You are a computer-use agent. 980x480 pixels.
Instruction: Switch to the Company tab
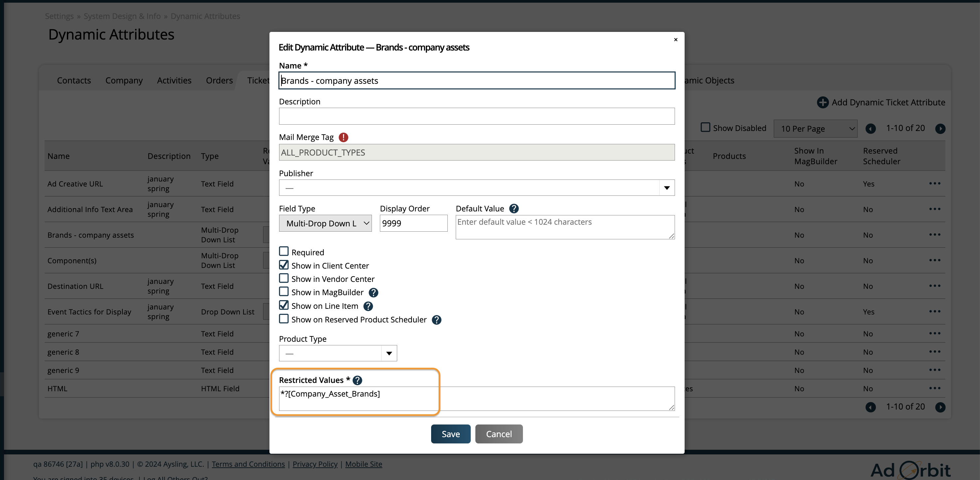(124, 80)
